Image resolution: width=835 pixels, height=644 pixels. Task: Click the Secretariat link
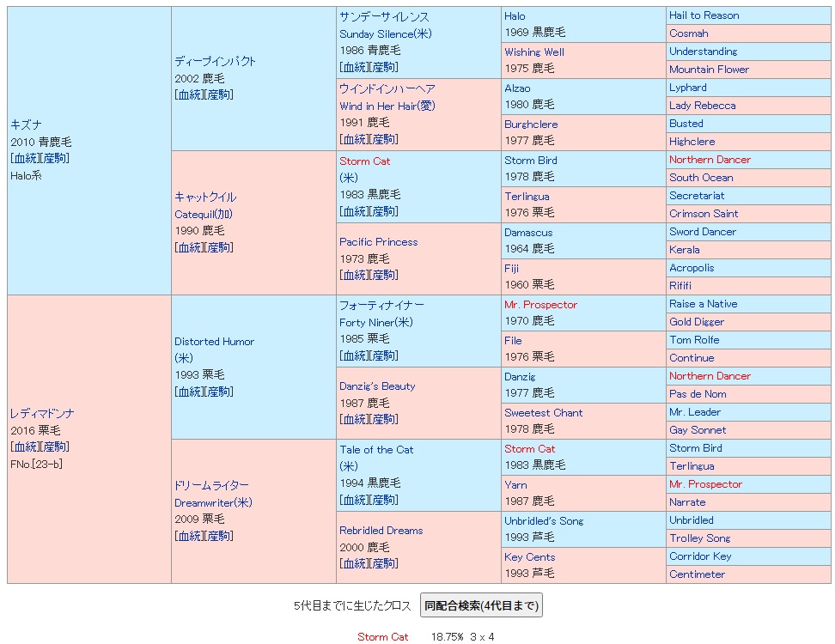pyautogui.click(x=697, y=195)
